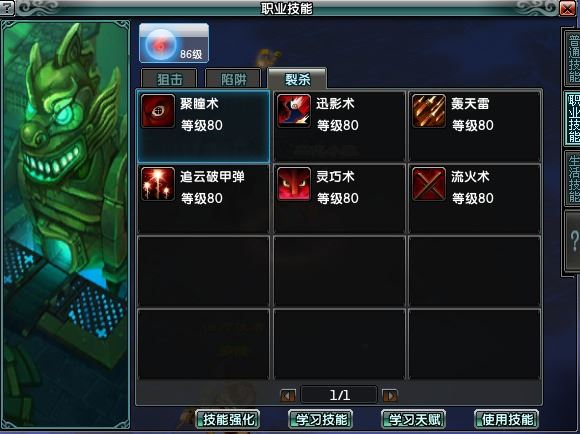Open the 普通技能 side tab
The height and width of the screenshot is (434, 580).
click(x=573, y=58)
